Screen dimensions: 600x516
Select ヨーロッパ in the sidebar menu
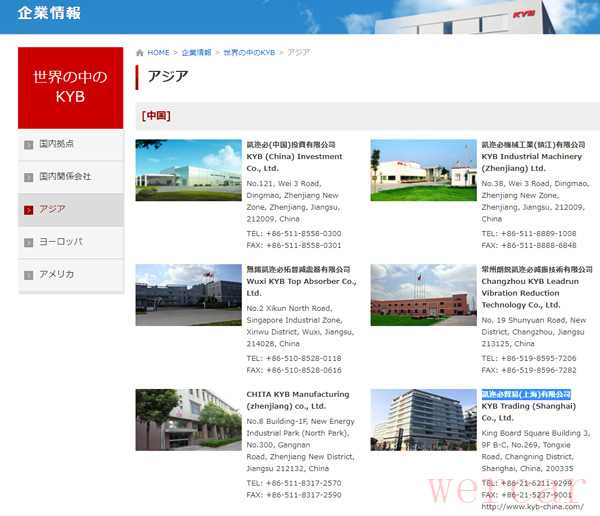tap(71, 242)
